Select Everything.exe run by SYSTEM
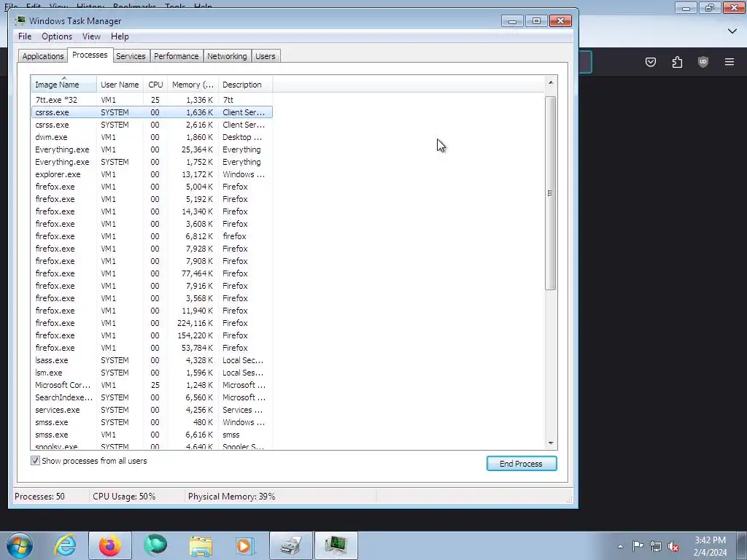The height and width of the screenshot is (560, 747). point(152,161)
